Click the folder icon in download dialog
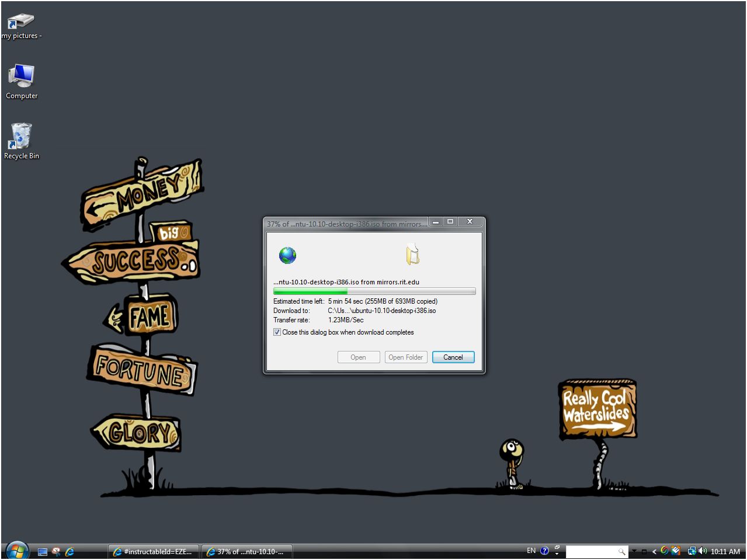Viewport: 747px width, 560px height. (413, 254)
